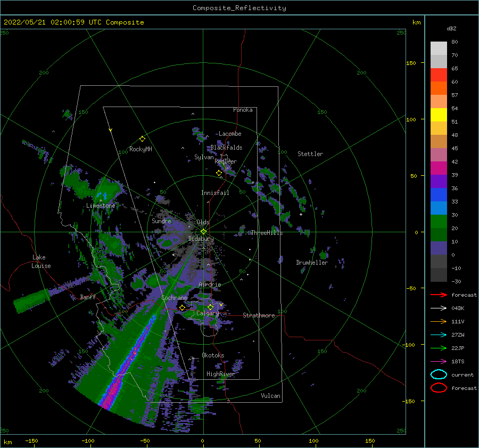This screenshot has height=448, width=479.
Task: Click the red forecast ellipse icon
Action: click(x=439, y=388)
